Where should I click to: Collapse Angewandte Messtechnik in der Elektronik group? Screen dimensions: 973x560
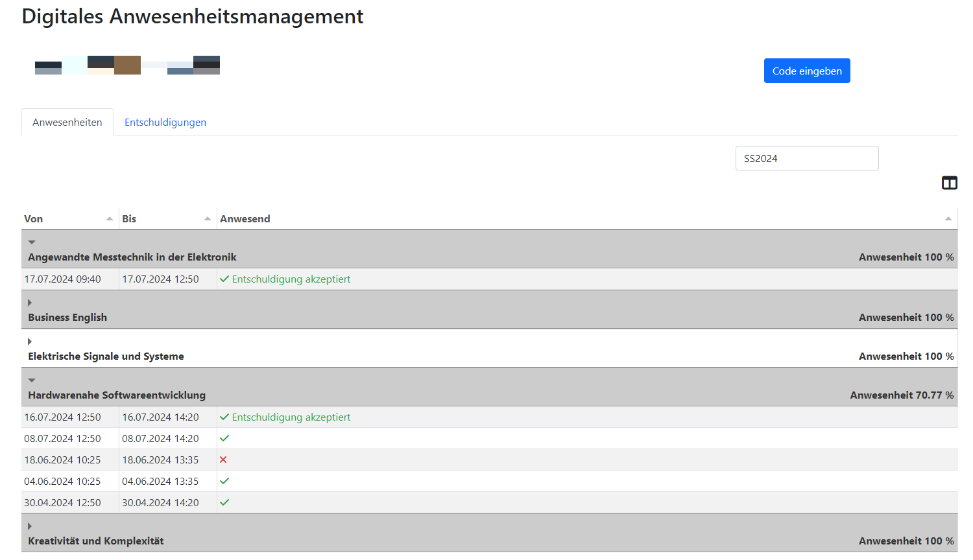pos(32,242)
